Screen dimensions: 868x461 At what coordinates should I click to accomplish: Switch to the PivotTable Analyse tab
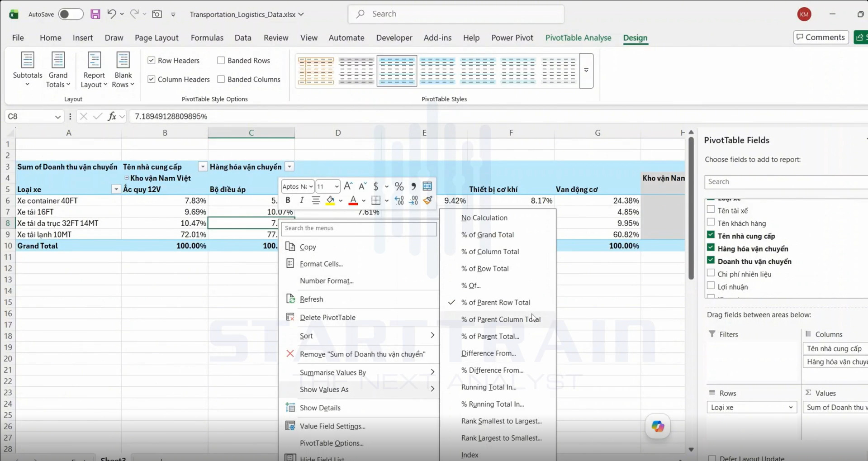click(578, 38)
